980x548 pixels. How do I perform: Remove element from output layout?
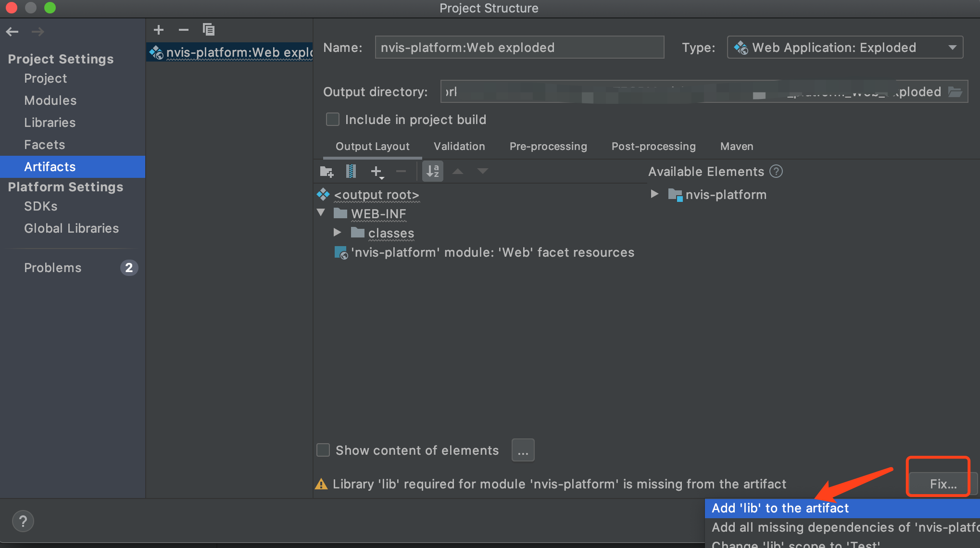point(401,171)
